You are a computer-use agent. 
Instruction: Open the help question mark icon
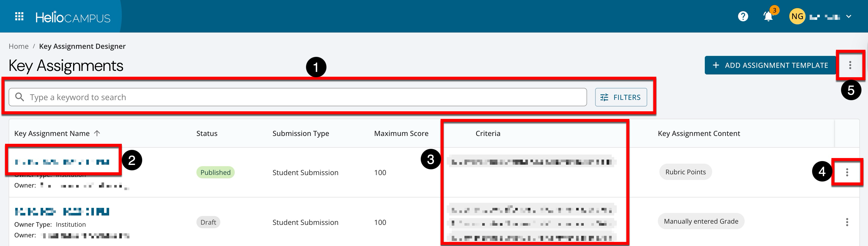coord(743,17)
